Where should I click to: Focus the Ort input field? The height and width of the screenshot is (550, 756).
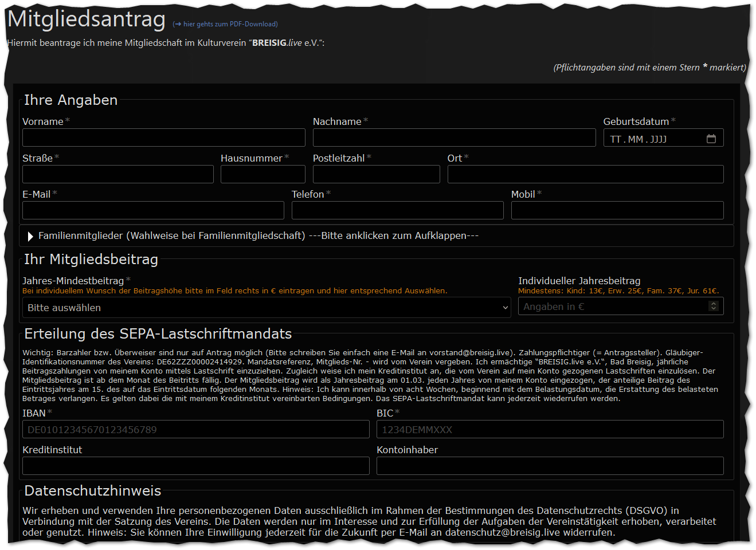(x=585, y=174)
